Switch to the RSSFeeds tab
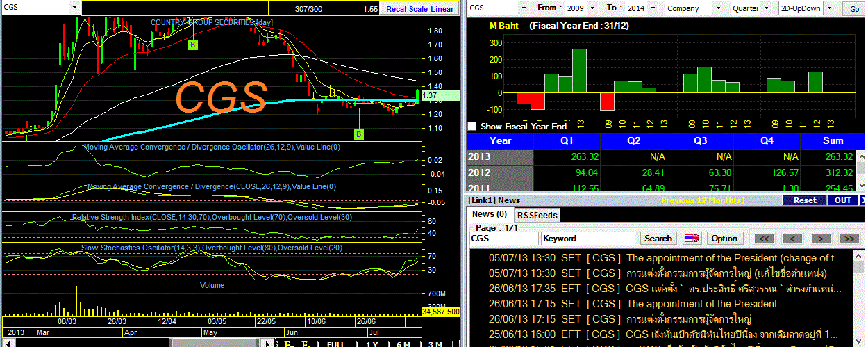868x347 pixels. point(537,215)
